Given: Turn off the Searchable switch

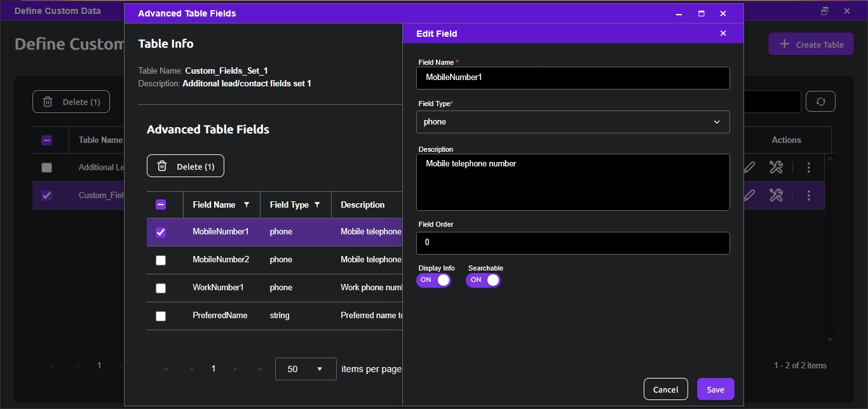Looking at the screenshot, I should click(x=483, y=280).
